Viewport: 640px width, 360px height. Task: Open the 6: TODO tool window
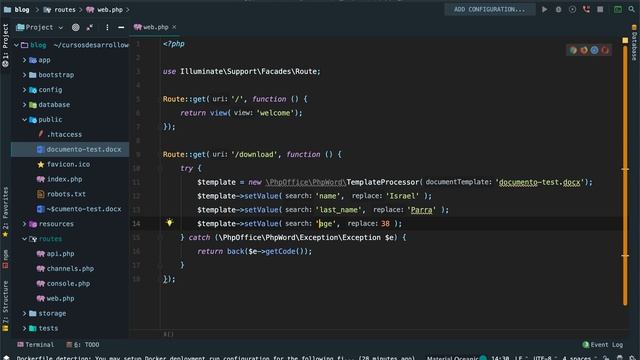[83, 344]
